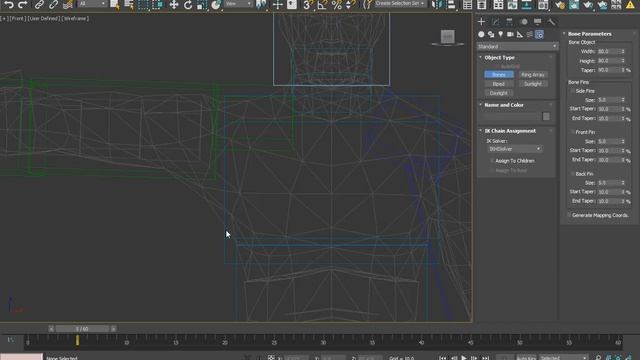
Task: Open the selection filter 'All' dropdown
Action: tap(92, 4)
